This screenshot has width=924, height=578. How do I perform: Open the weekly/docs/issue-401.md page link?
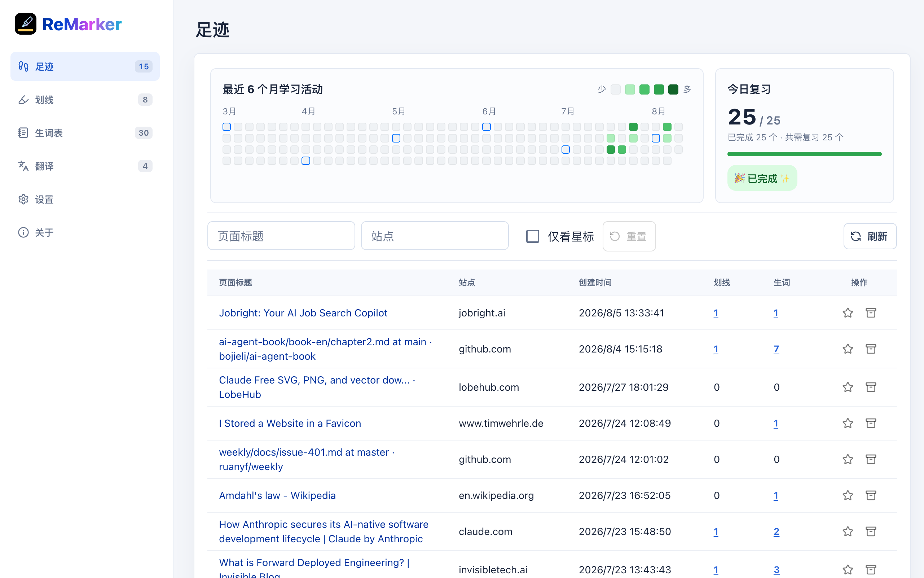pyautogui.click(x=307, y=459)
